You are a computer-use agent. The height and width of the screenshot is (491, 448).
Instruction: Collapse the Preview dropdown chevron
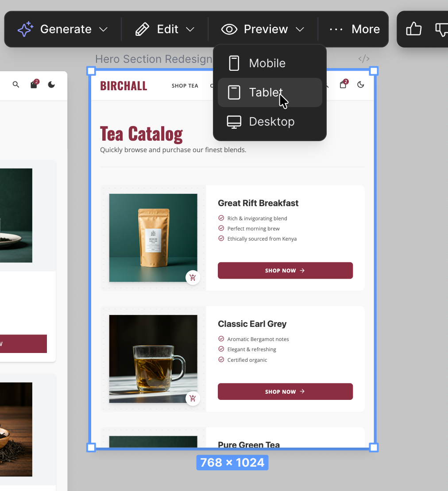coord(300,30)
